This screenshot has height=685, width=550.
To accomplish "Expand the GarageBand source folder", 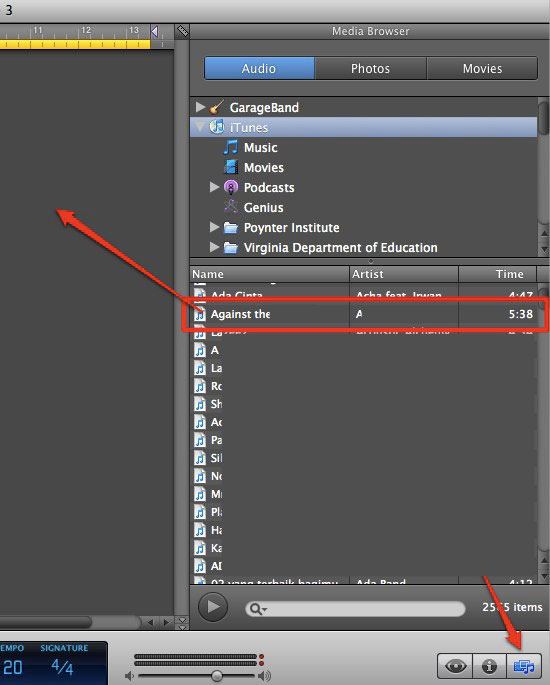I will click(200, 107).
